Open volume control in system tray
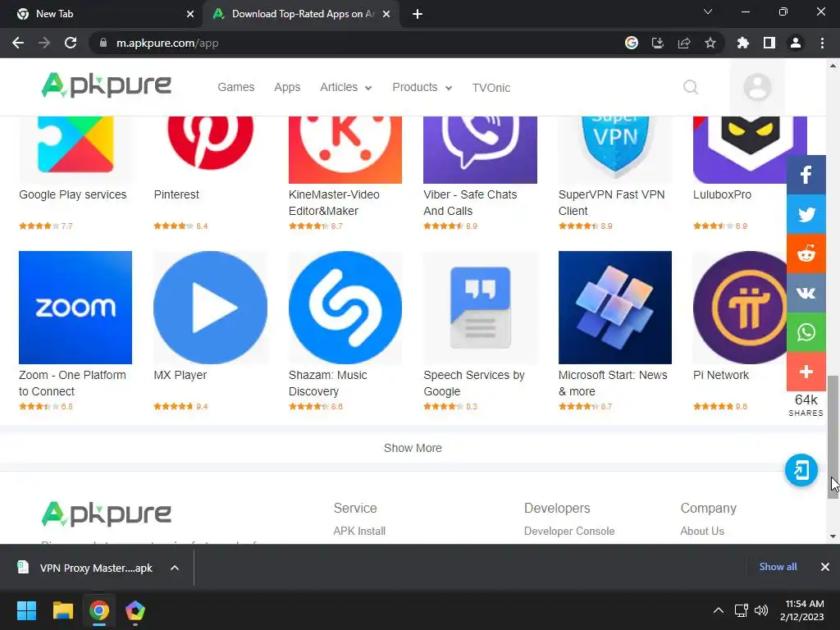Screen dimensions: 840x630 (x=760, y=610)
